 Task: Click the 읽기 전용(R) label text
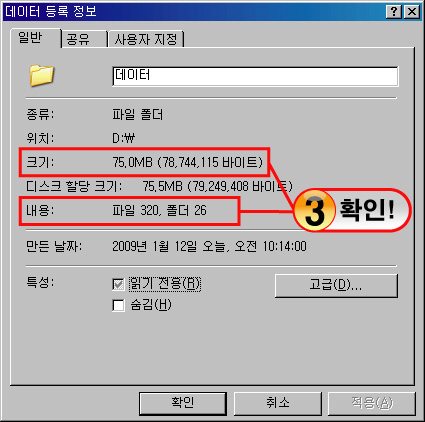coord(165,284)
